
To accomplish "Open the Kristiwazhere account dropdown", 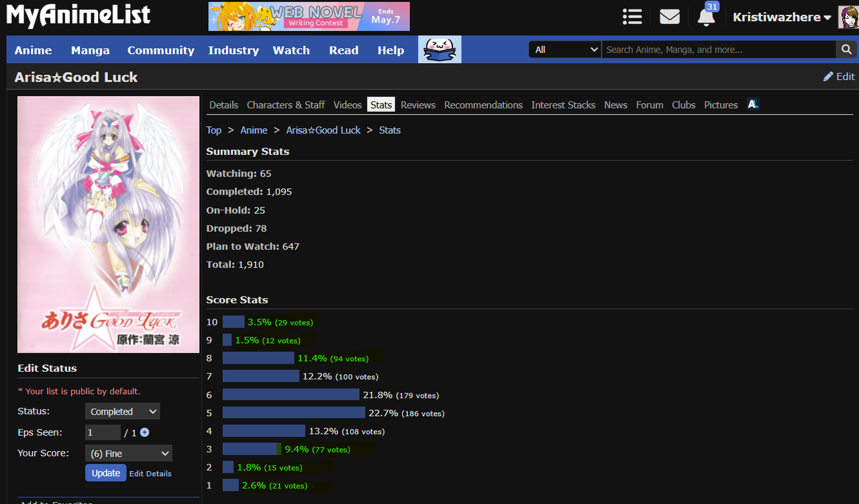I will 782,17.
